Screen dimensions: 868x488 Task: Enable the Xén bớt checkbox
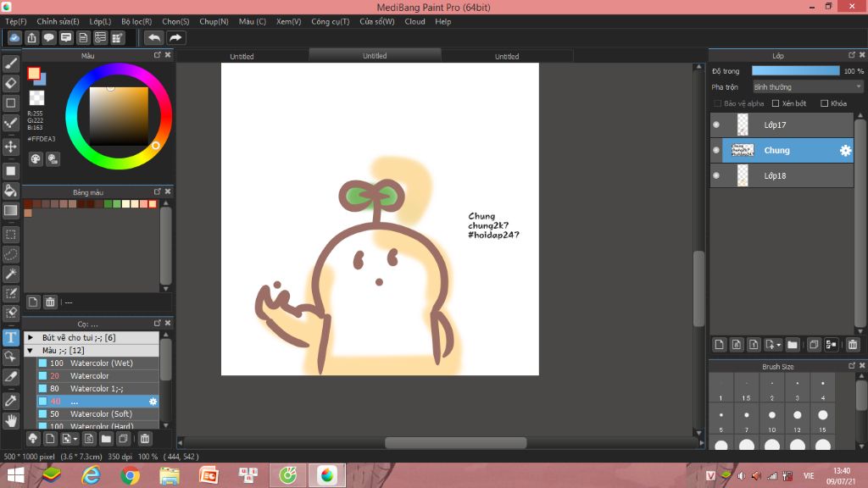tap(776, 103)
